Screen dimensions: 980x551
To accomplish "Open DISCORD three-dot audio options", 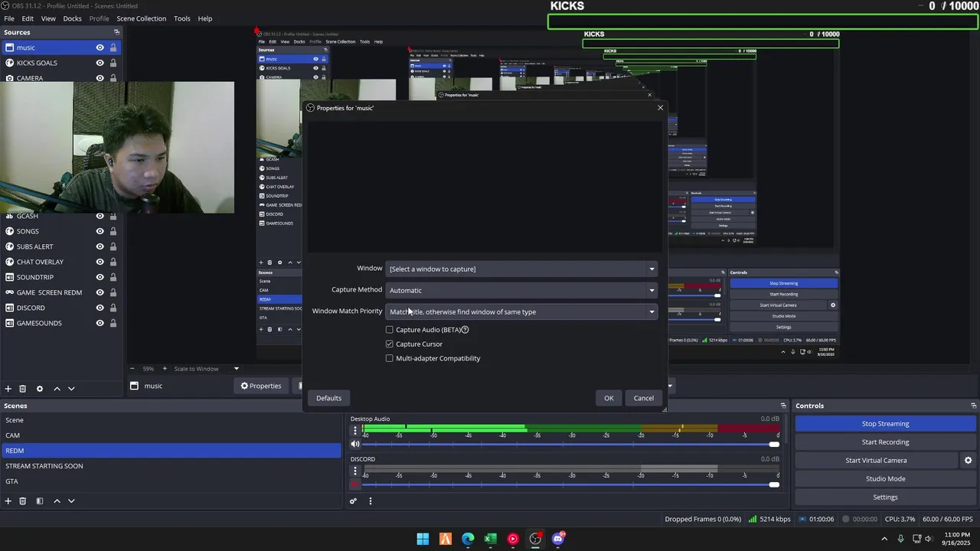I will 355,471.
